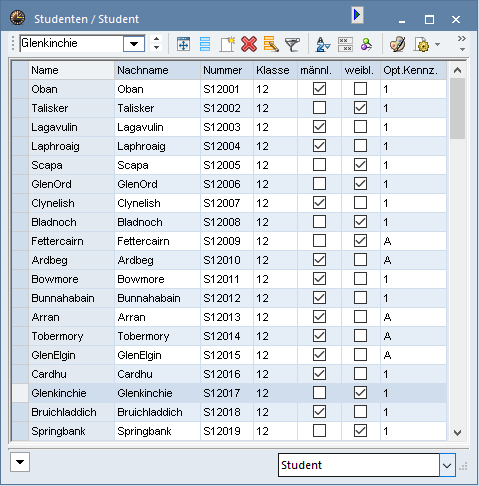Click the weibl. column header
The width and height of the screenshot is (479, 486).
click(361, 70)
